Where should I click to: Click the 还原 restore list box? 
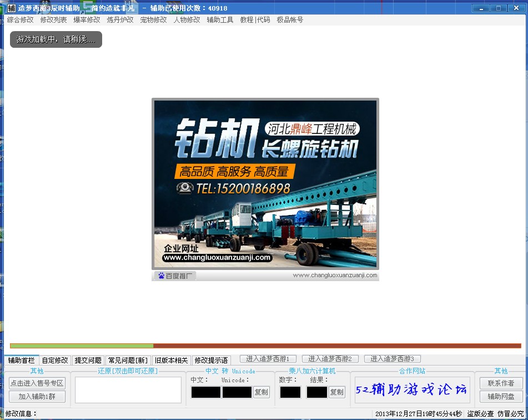pos(128,390)
